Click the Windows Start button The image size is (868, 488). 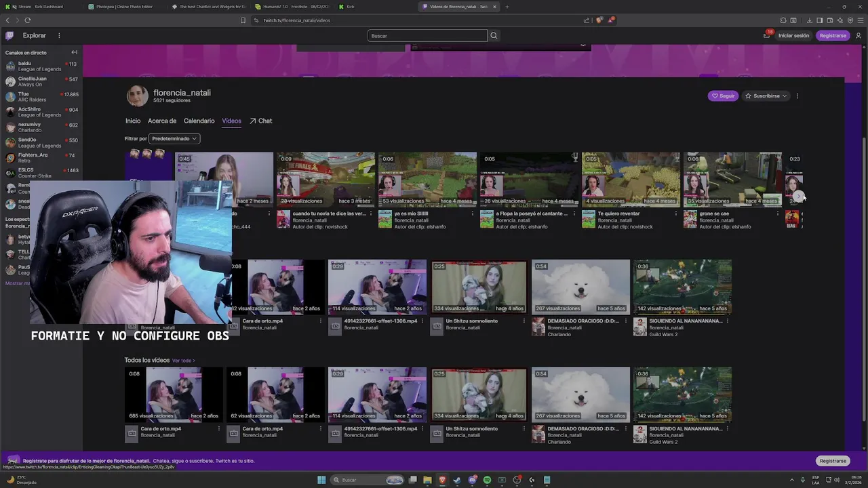[321, 480]
